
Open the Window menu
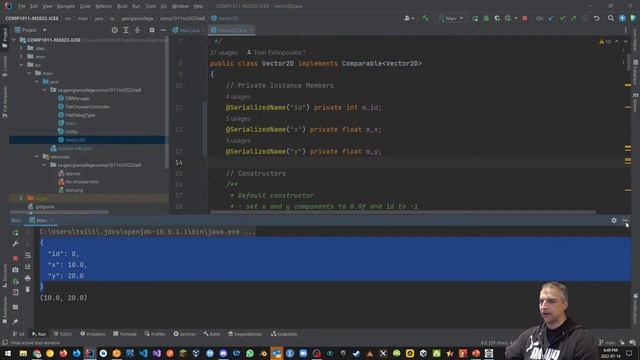click(x=180, y=6)
